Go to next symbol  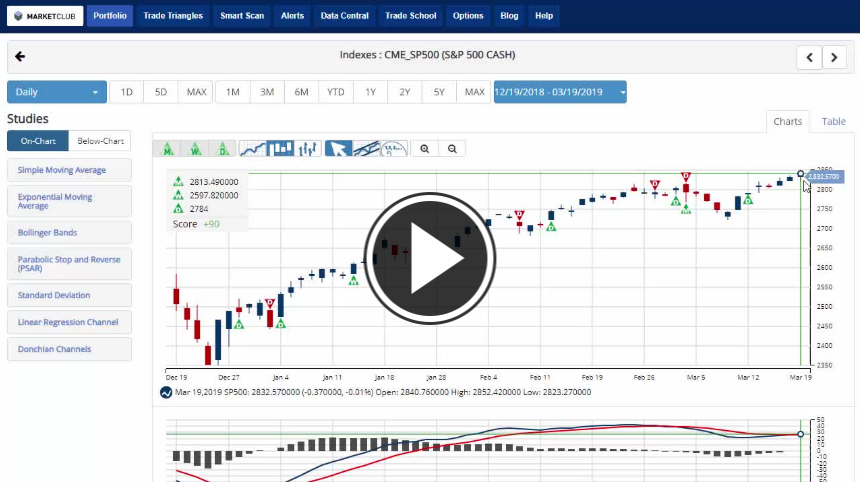tap(834, 57)
